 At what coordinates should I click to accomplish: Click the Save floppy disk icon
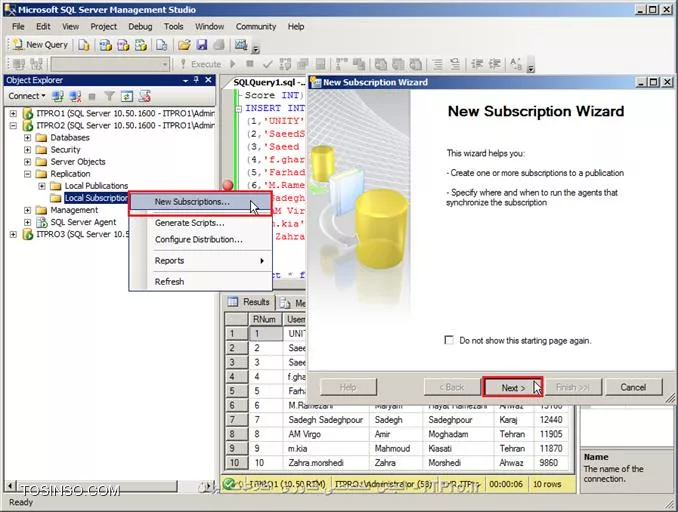[x=202, y=45]
